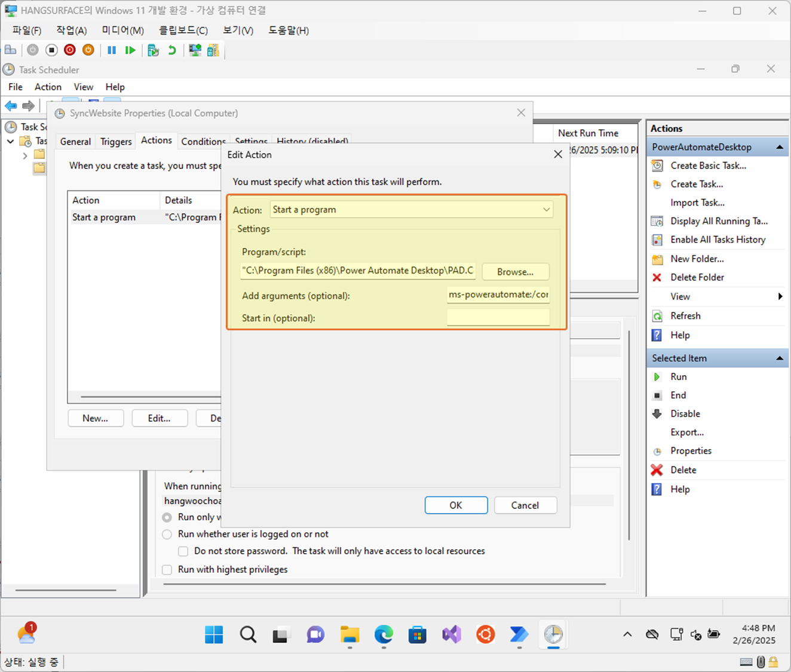The height and width of the screenshot is (672, 791).
Task: Click End under Selected Item
Action: point(678,395)
